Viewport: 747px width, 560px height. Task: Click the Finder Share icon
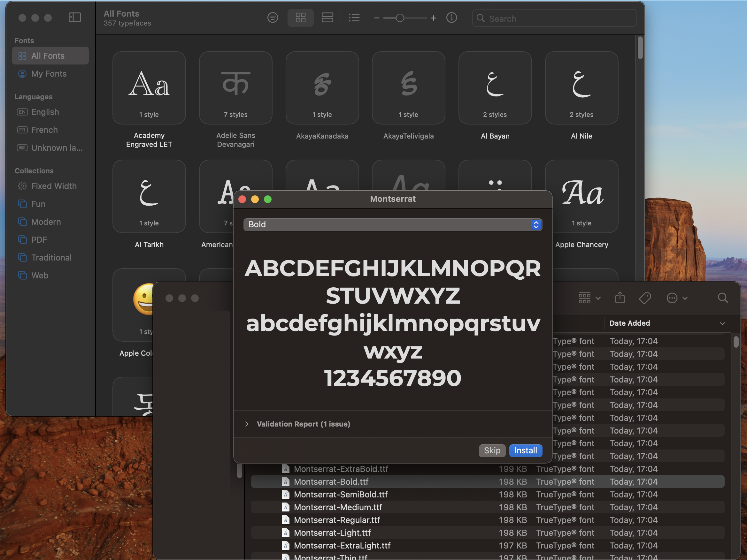point(620,298)
